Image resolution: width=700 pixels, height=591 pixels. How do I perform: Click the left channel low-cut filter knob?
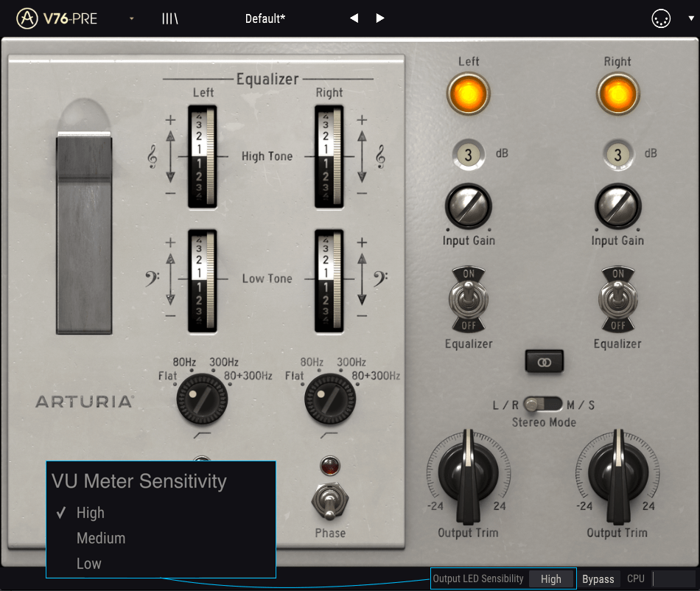point(202,399)
